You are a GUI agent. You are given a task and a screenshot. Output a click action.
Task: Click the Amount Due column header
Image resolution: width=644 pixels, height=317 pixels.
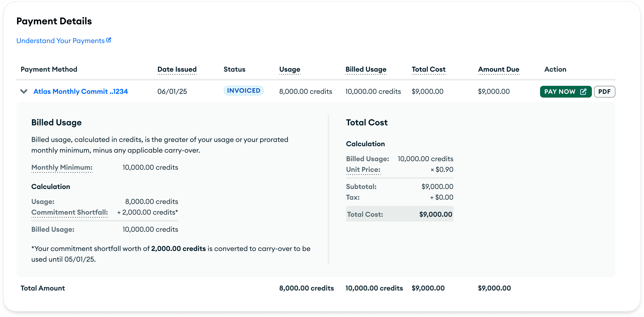click(x=498, y=69)
